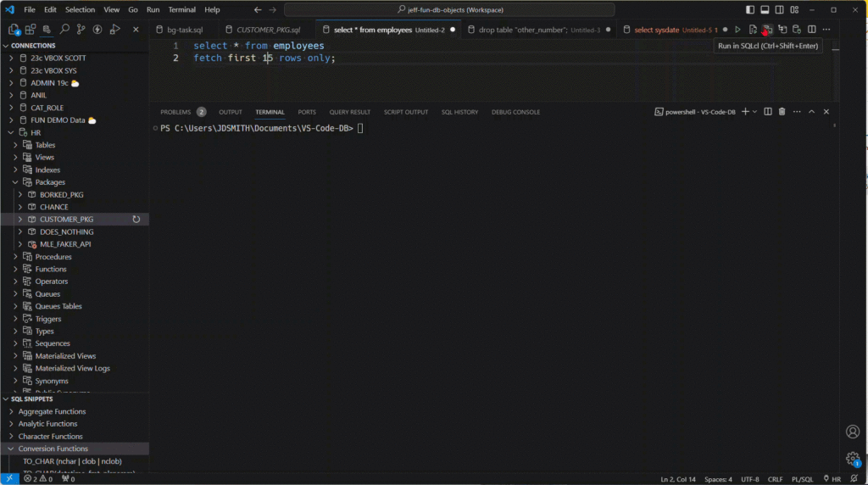This screenshot has width=868, height=485.
Task: Open launch profile dropdown beside plus
Action: click(755, 112)
